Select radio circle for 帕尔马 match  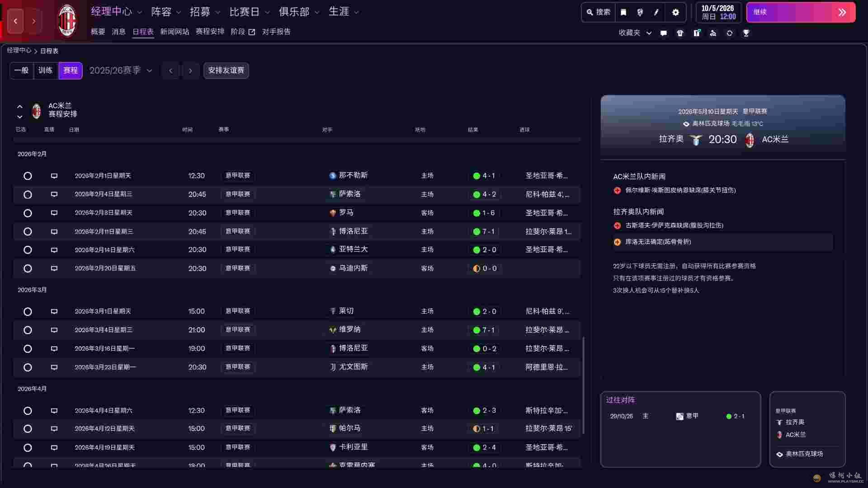(28, 429)
